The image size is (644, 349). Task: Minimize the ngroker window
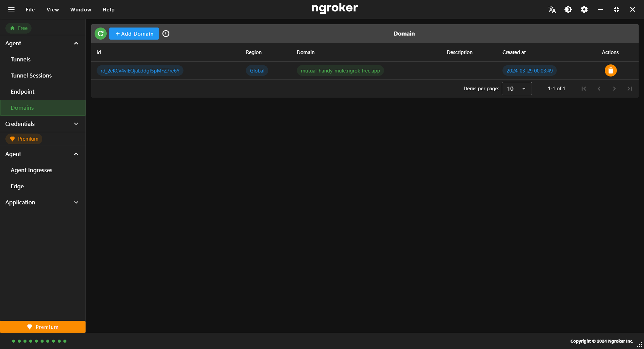click(600, 9)
